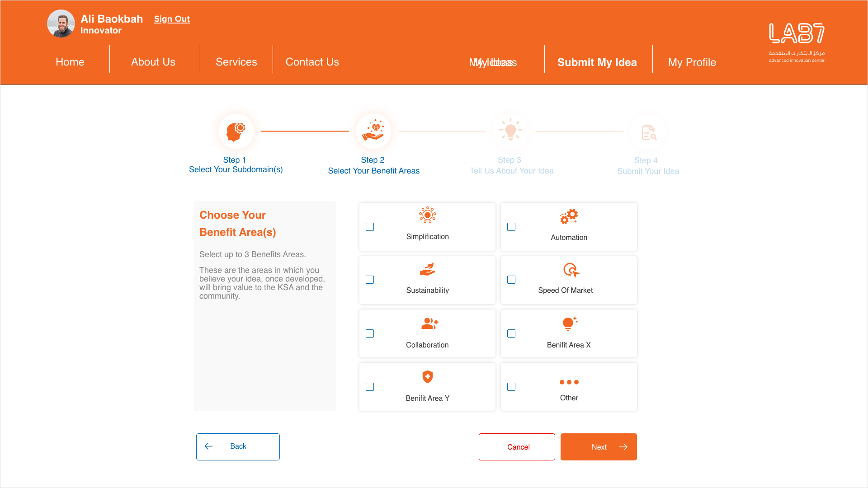Tick the Speed Of Market checkbox
This screenshot has height=488, width=868.
pyautogui.click(x=511, y=280)
